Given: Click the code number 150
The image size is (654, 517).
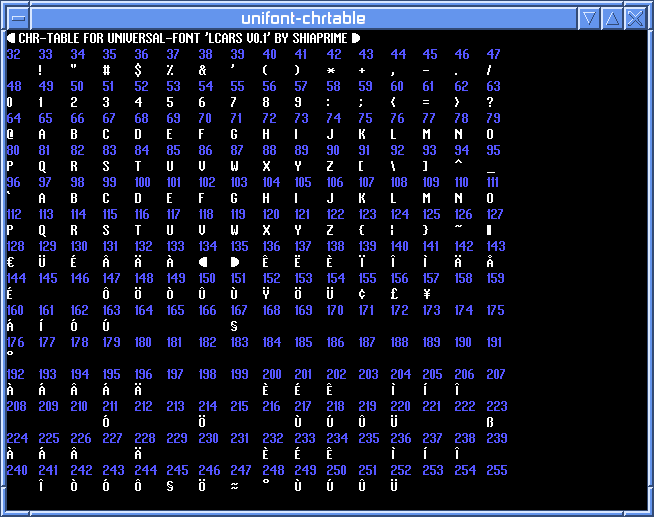Looking at the screenshot, I should [x=207, y=278].
